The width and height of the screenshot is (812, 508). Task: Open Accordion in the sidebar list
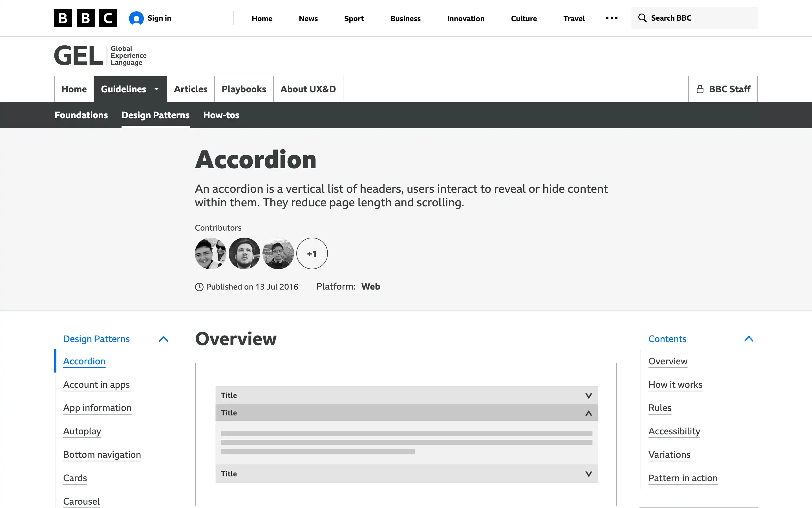point(84,361)
